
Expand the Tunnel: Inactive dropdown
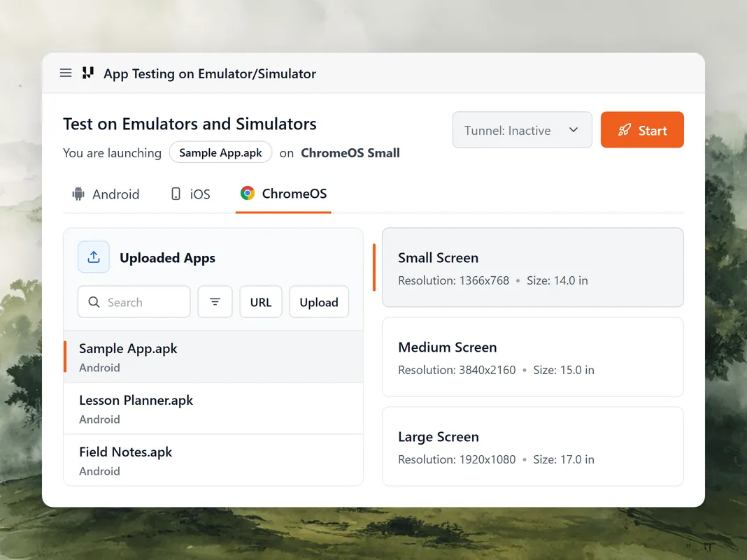522,129
